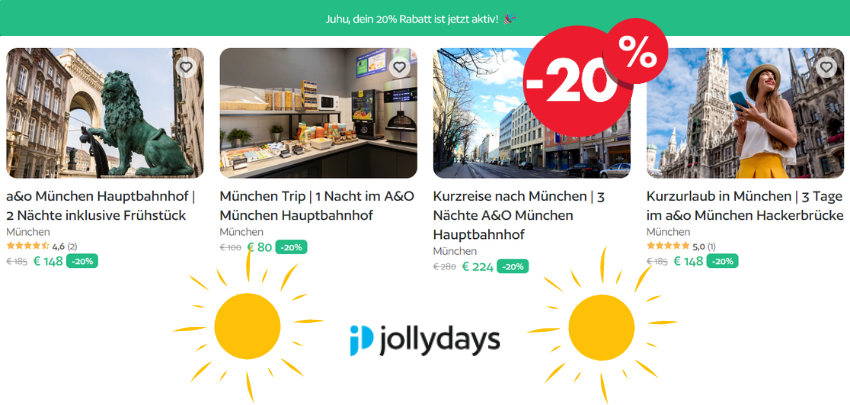Click heart icon on Kurzurlaub Hackerbrücke card
Viewport: 850px width, 405px height.
826,67
